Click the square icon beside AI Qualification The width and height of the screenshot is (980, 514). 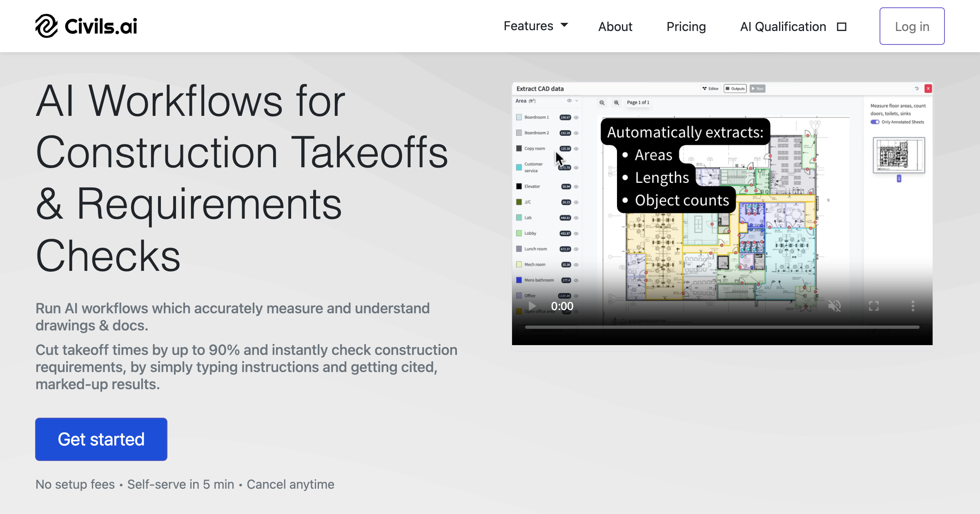pyautogui.click(x=842, y=27)
